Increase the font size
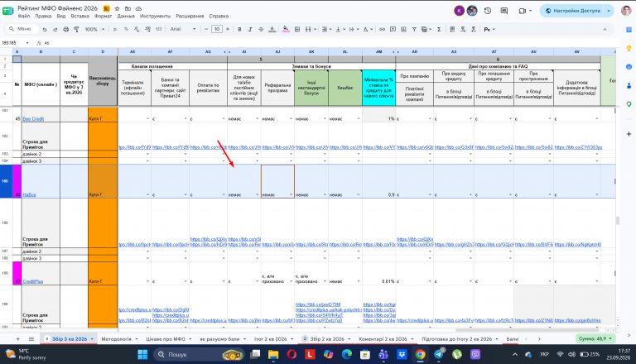This screenshot has height=364, width=636. tap(228, 29)
